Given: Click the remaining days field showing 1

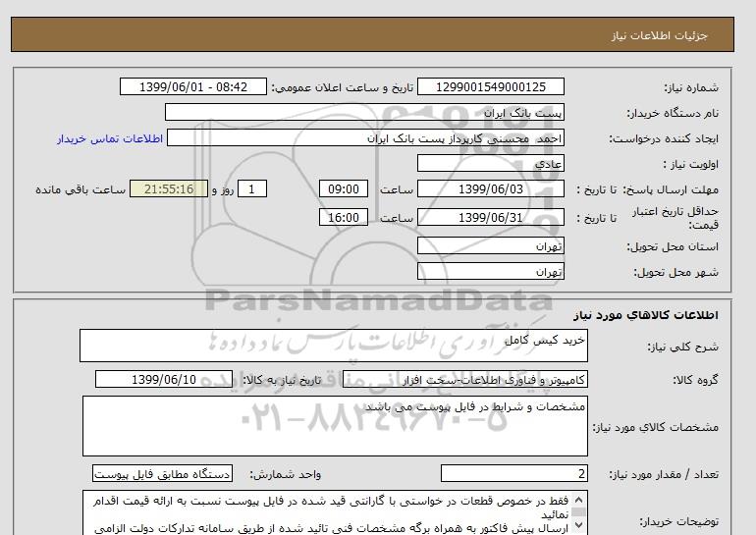Looking at the screenshot, I should click(252, 188).
